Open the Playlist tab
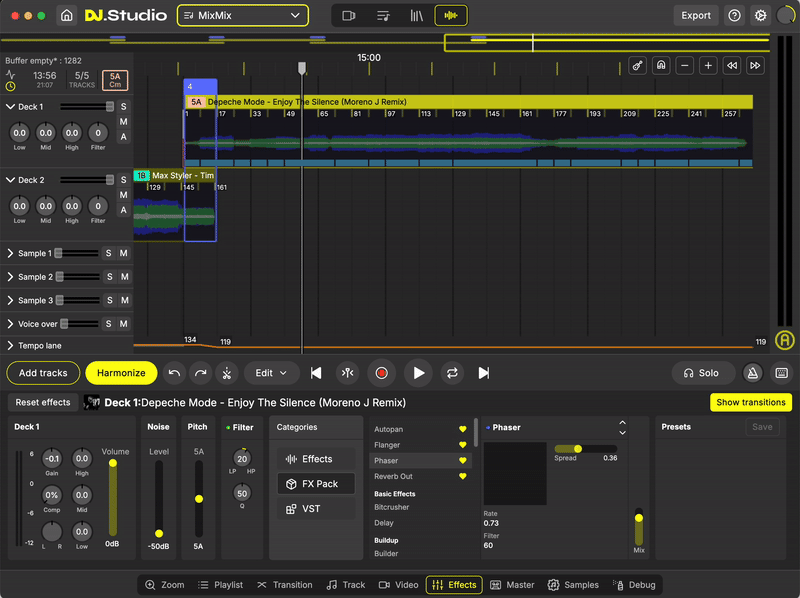 pyautogui.click(x=219, y=585)
